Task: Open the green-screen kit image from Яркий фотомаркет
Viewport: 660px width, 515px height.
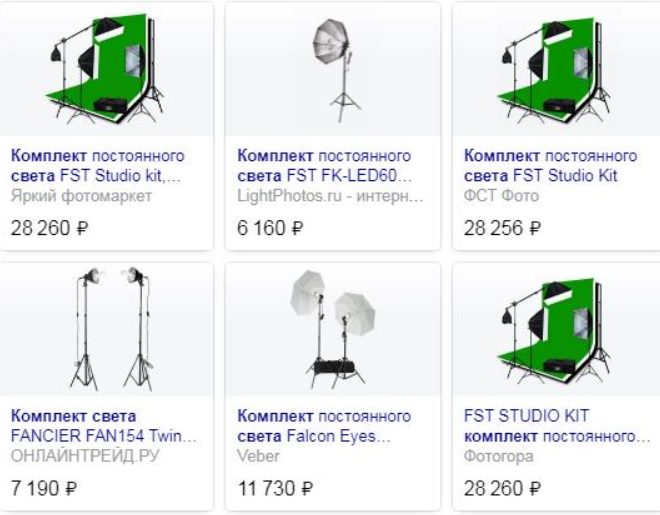Action: (x=106, y=69)
